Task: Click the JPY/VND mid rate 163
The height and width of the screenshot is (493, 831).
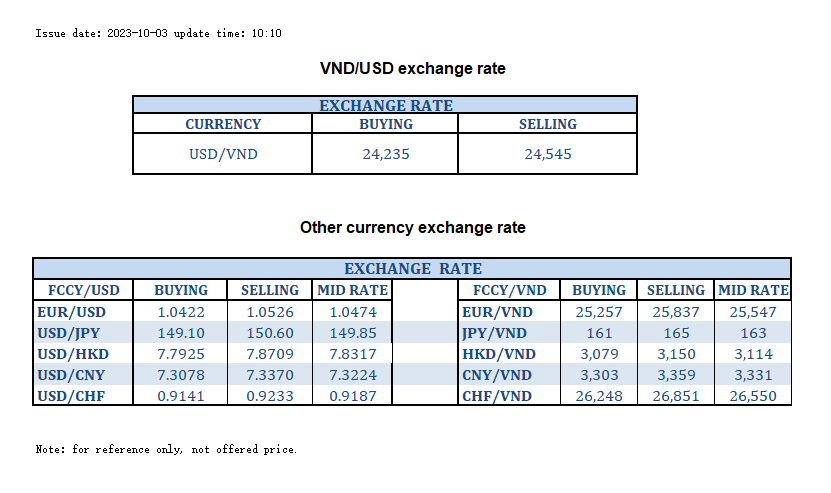Action: click(753, 333)
